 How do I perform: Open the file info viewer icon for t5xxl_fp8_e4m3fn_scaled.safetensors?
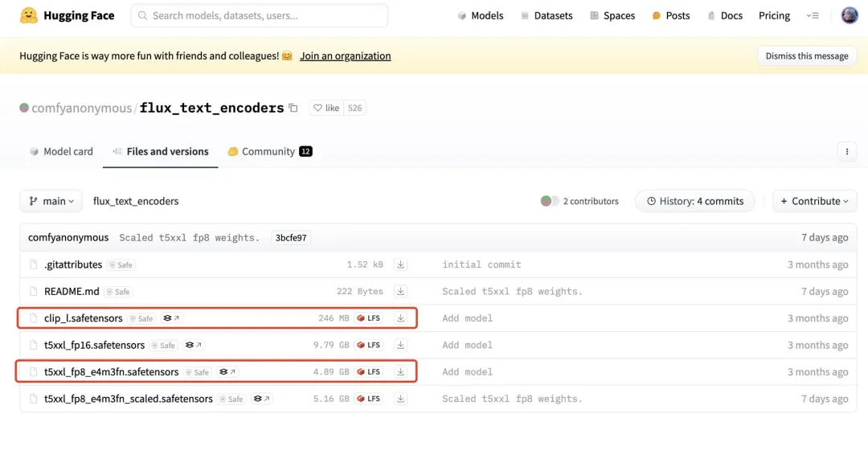262,399
